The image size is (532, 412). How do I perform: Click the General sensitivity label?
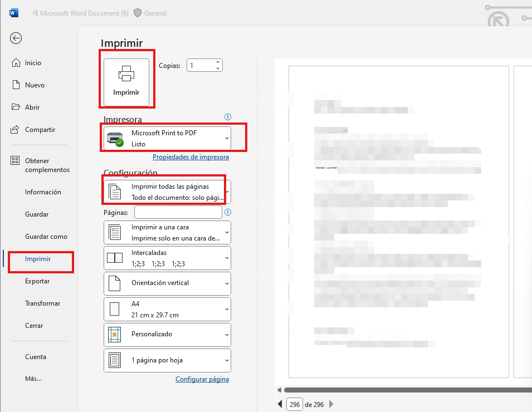pyautogui.click(x=155, y=13)
